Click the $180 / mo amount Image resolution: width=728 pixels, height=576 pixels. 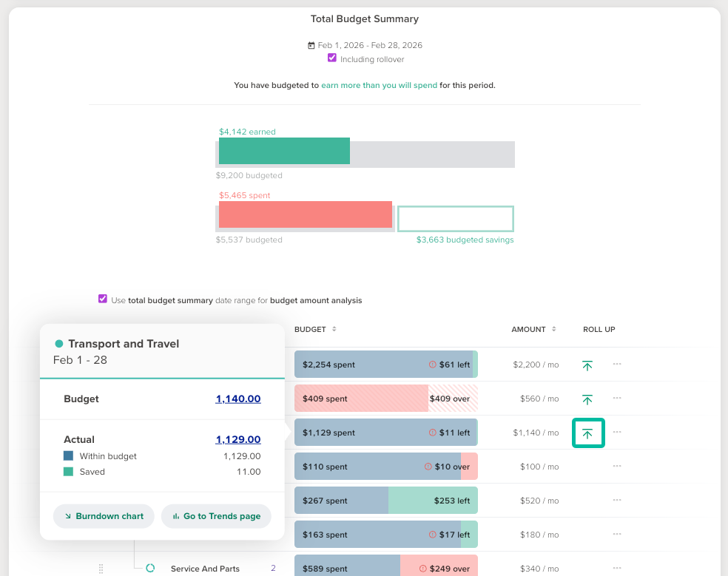[x=539, y=535]
